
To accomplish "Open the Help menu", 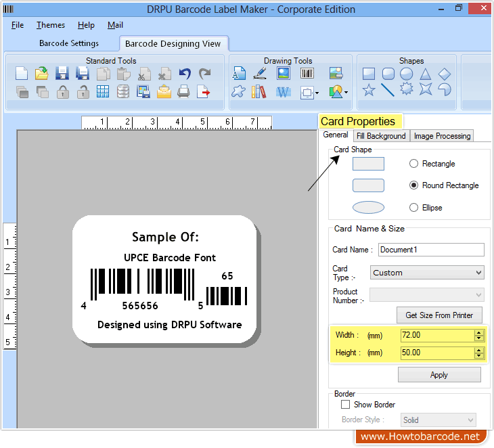I will pos(86,25).
